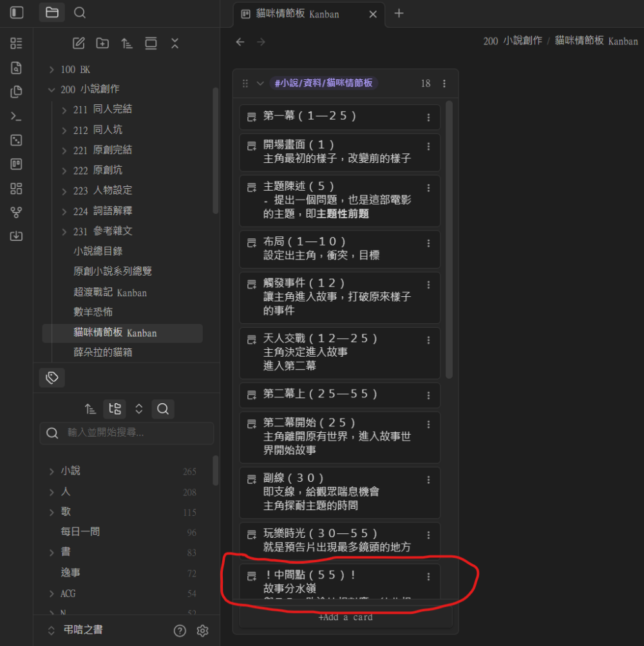Expand the 書 tag group
Screen dimensions: 644x646
[x=52, y=553]
